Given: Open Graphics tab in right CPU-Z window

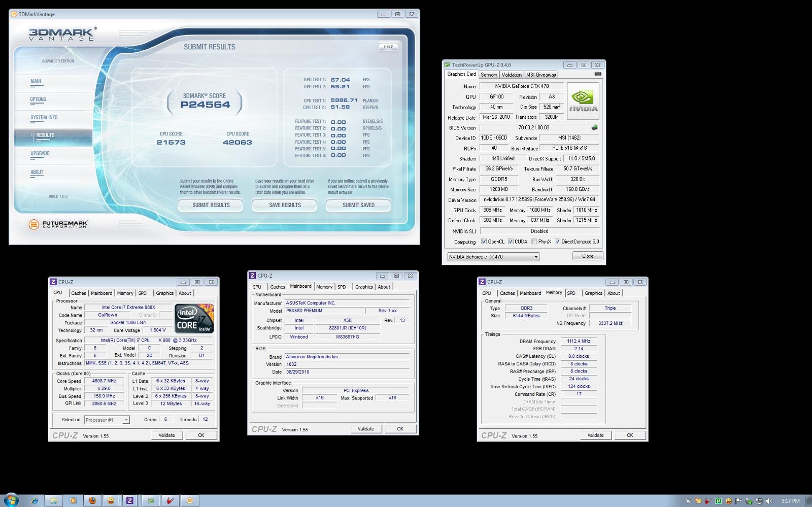Looking at the screenshot, I should click(593, 293).
